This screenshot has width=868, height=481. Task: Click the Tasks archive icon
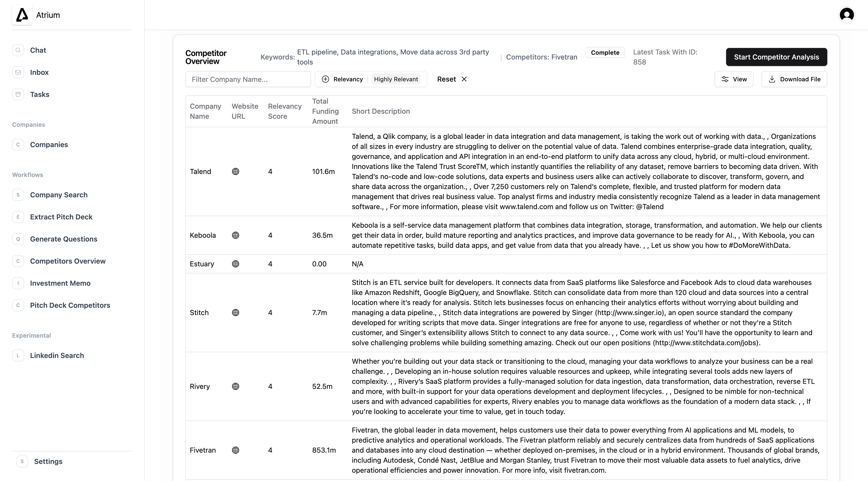[x=18, y=94]
